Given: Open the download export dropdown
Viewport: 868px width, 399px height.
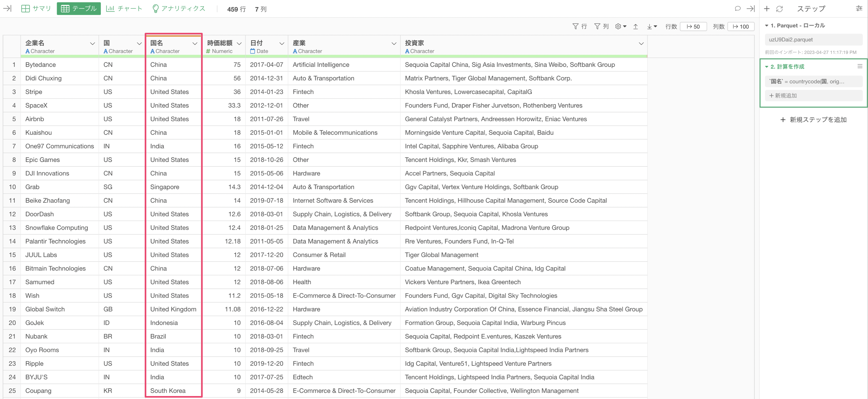Looking at the screenshot, I should [652, 26].
